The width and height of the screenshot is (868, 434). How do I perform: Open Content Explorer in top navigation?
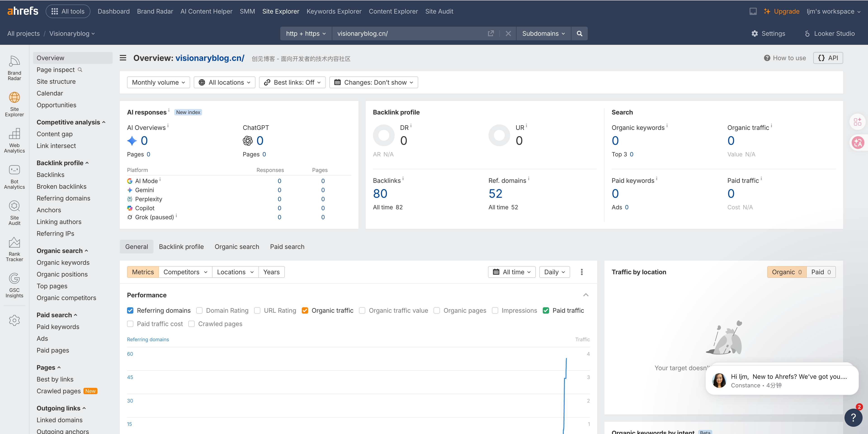[x=393, y=11]
